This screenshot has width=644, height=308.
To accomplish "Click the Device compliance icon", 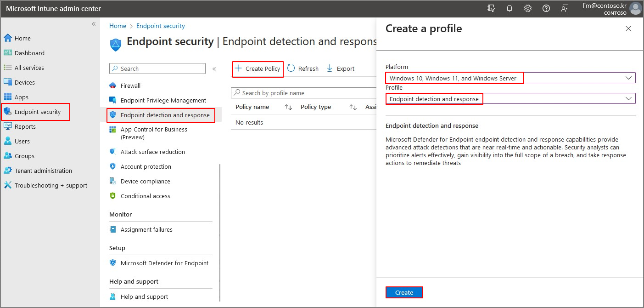I will click(113, 181).
